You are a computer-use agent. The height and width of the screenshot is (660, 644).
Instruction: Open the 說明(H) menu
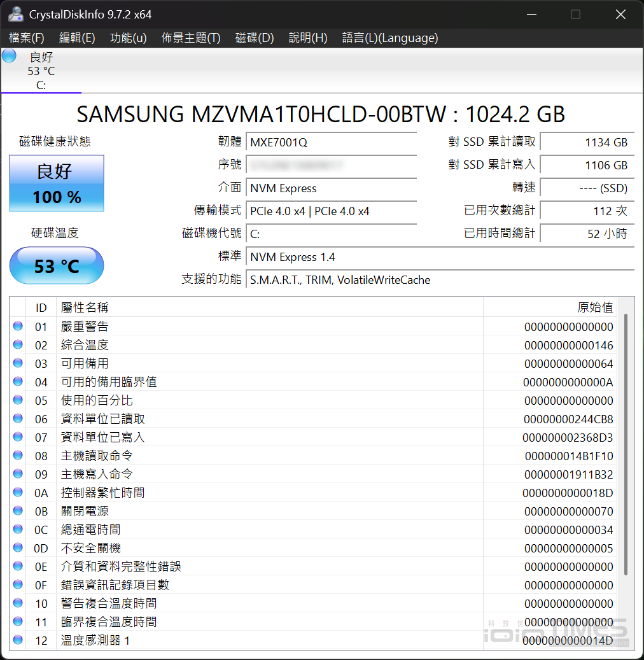(308, 38)
